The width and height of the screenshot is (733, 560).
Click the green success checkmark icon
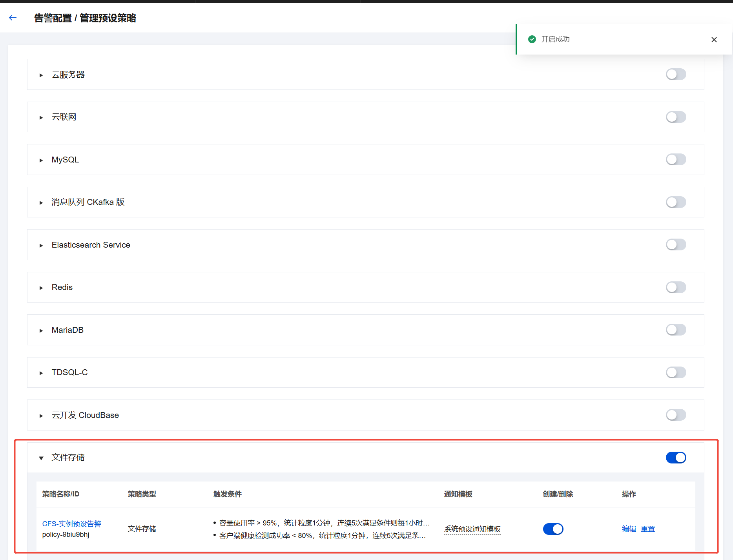532,39
